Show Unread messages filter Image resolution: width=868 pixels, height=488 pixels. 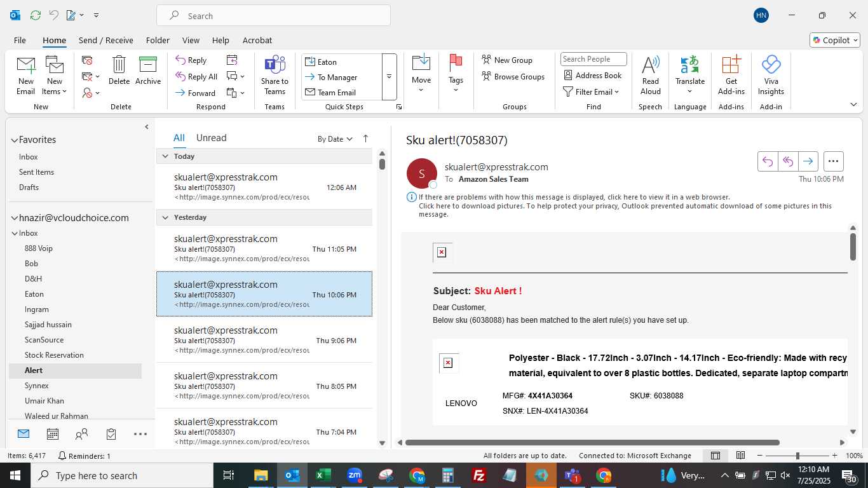pyautogui.click(x=212, y=138)
